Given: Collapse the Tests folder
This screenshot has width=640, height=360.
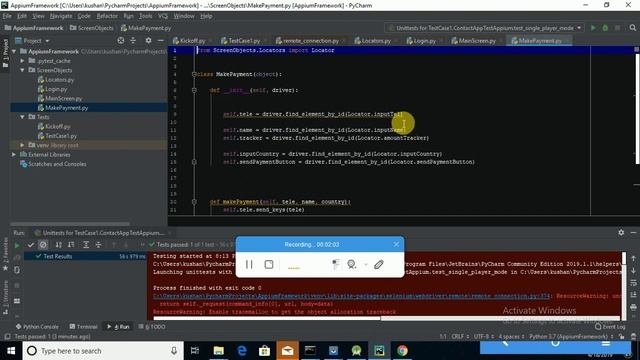Looking at the screenshot, I should [x=22, y=117].
